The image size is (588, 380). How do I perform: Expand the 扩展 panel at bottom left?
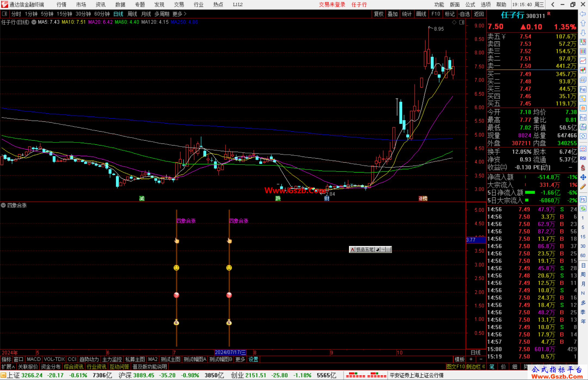[x=8, y=367]
